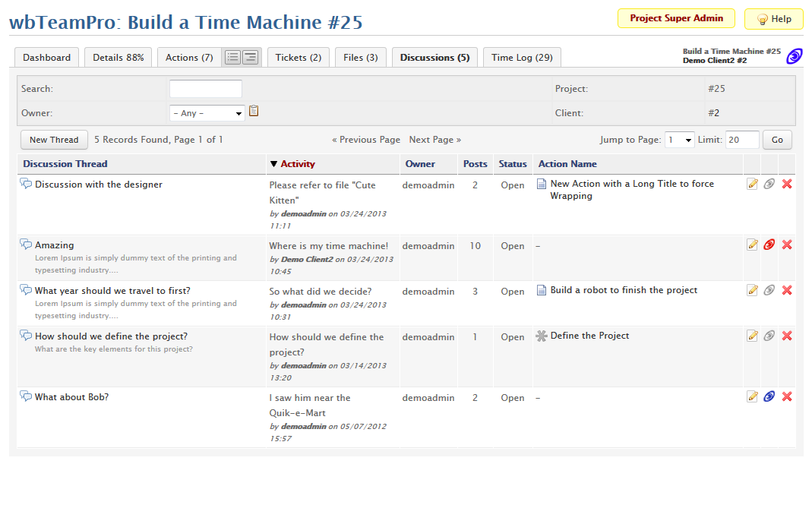This screenshot has width=812, height=505.
Task: Edit the 'Discussion with the designer' thread
Action: click(x=752, y=184)
